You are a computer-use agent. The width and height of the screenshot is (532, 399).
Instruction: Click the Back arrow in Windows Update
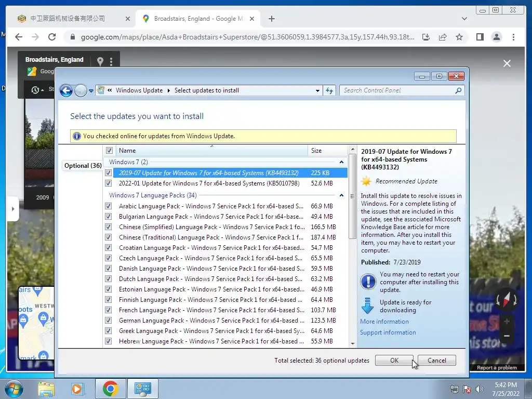[66, 90]
